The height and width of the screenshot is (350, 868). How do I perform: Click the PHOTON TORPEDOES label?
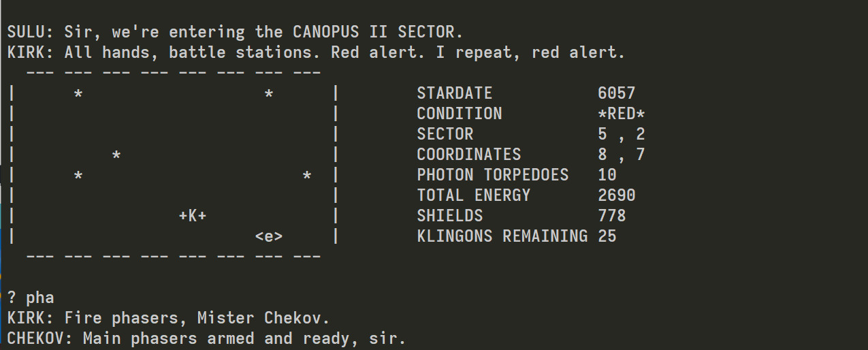(x=492, y=175)
